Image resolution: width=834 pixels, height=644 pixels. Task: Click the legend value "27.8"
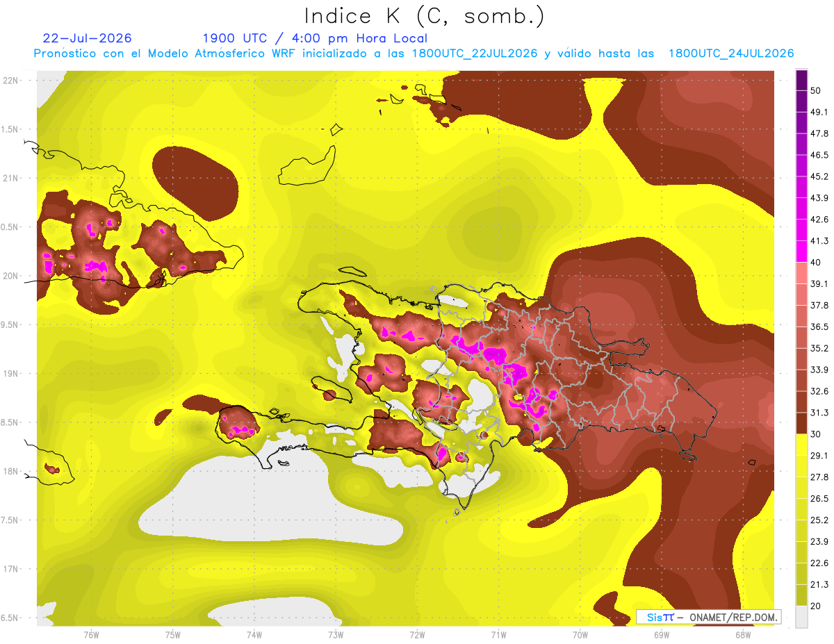[819, 477]
